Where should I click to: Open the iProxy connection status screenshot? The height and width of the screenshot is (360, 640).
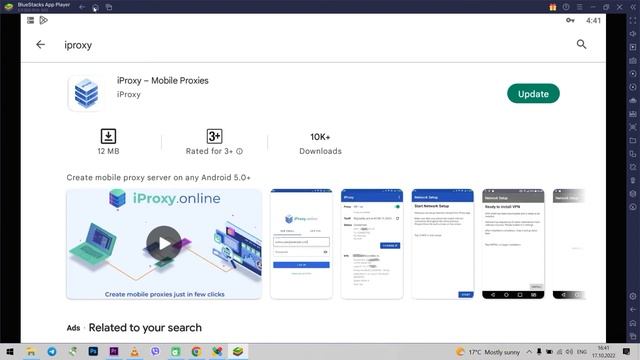pos(372,244)
